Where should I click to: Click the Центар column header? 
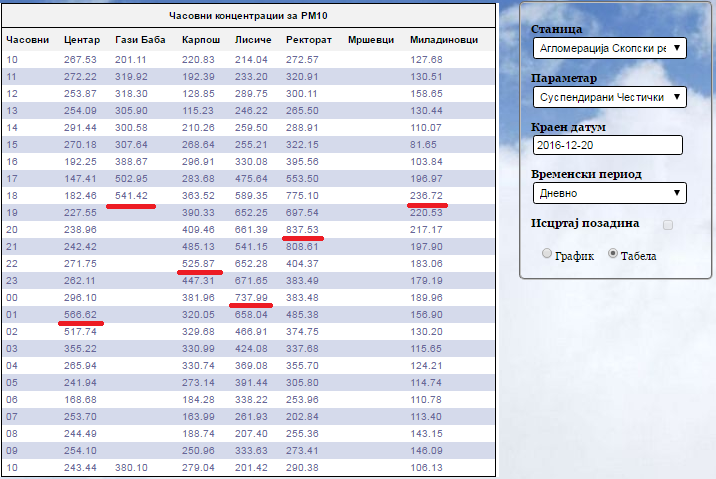pos(82,40)
